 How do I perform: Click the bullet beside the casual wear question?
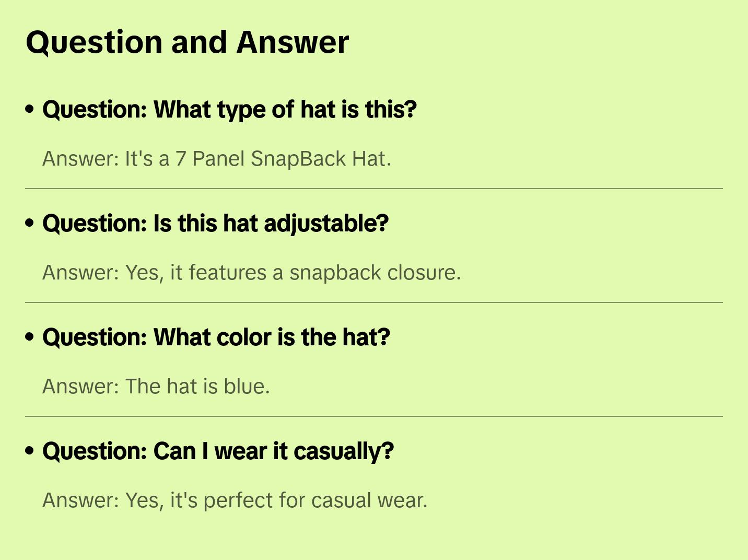pos(30,451)
